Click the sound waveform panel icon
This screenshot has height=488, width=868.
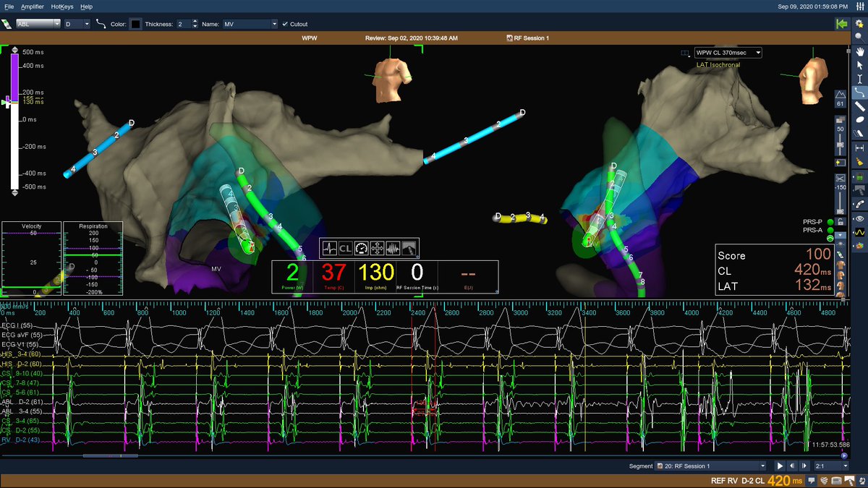pyautogui.click(x=393, y=248)
